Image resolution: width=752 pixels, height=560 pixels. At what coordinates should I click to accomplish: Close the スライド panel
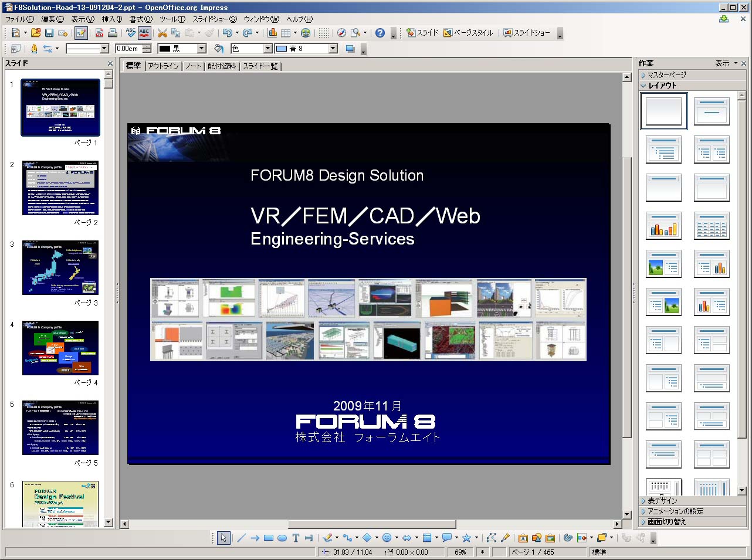(110, 63)
